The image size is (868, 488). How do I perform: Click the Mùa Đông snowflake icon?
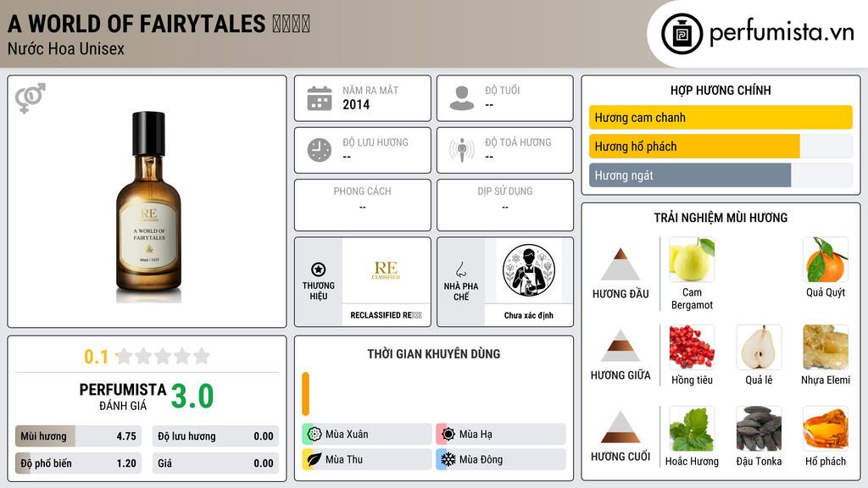(x=448, y=459)
